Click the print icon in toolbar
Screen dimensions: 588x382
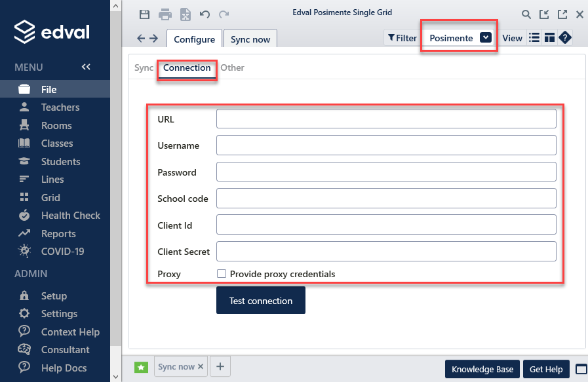(x=165, y=14)
